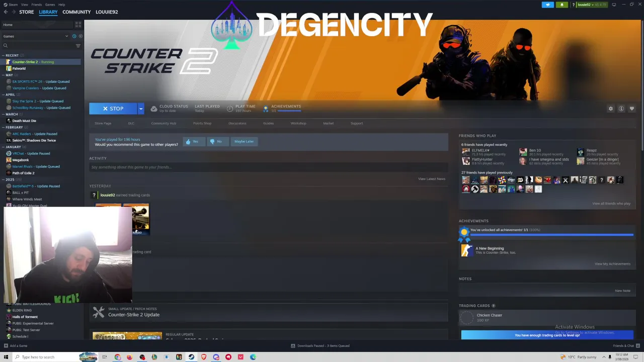Screen dimensions: 644x362
Task: Go to the COMMUNITY tab
Action: click(x=76, y=12)
